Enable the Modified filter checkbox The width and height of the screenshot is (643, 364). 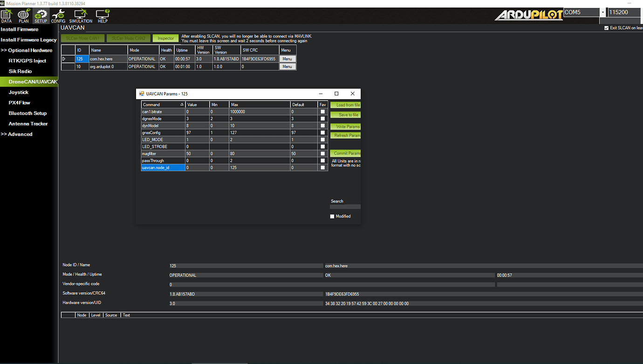pos(332,216)
